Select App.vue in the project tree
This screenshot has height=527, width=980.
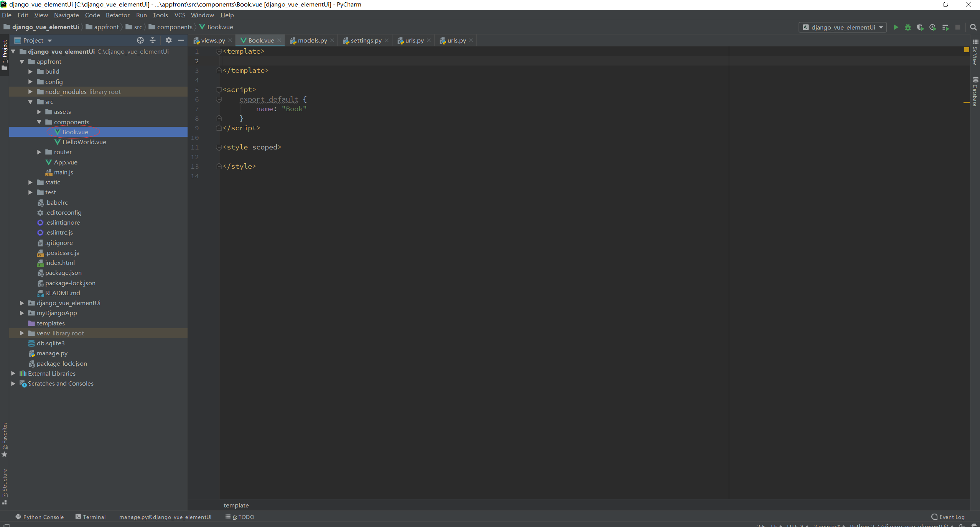click(x=66, y=162)
